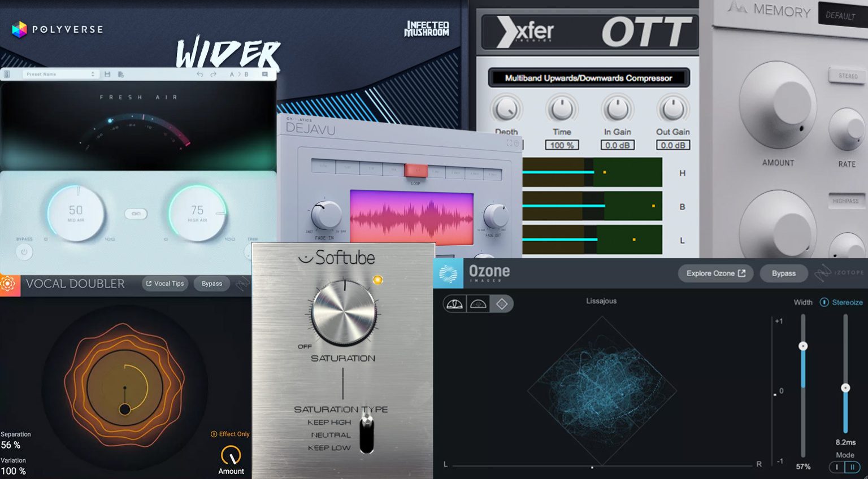Select the Lissajous diamond scope icon in Ozone Imager
This screenshot has height=479, width=868.
click(x=503, y=304)
